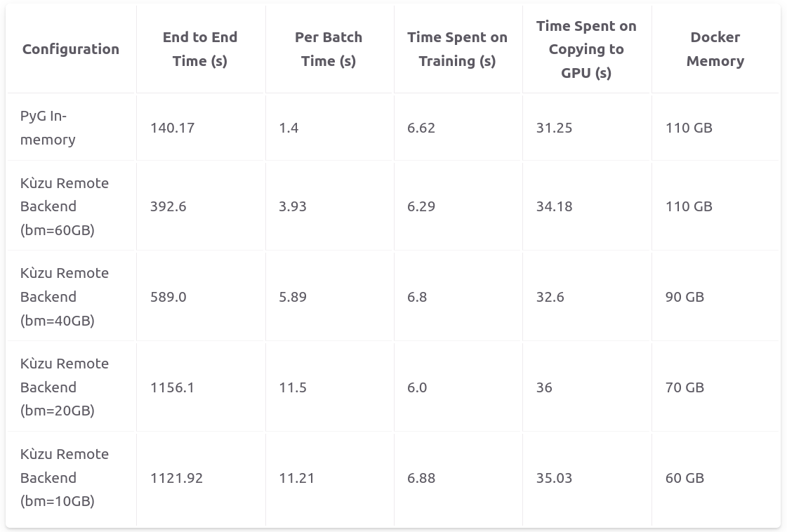Click the Kùzu Remote Backend bm=10GB cell

tap(65, 477)
